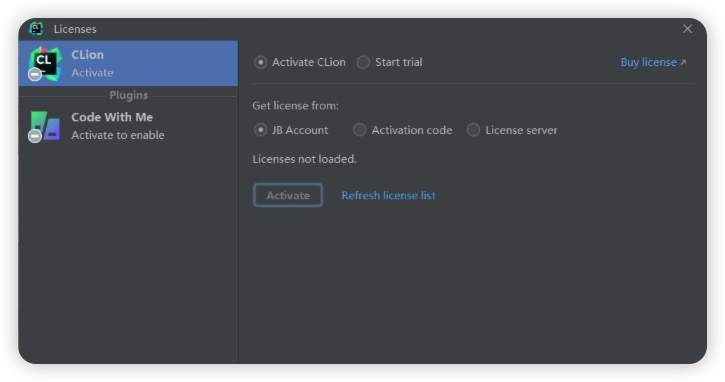Click the Refresh license list link
Viewport: 725px width, 382px height.
tap(388, 195)
